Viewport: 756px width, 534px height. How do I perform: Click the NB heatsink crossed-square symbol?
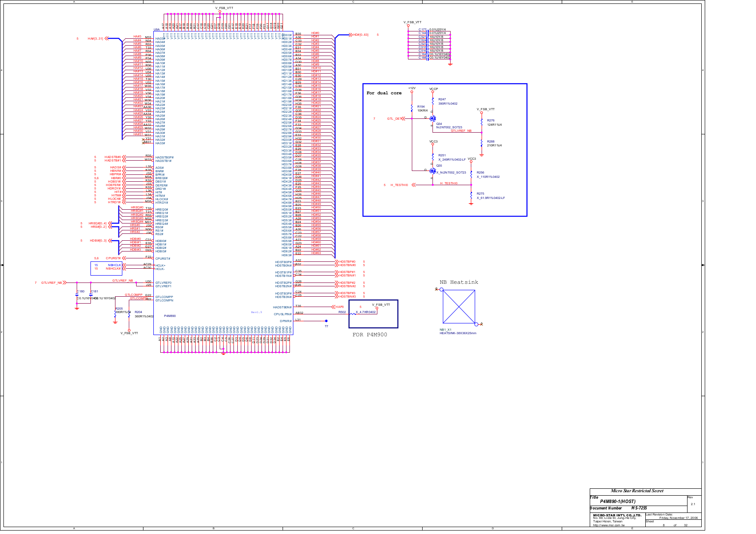459,307
